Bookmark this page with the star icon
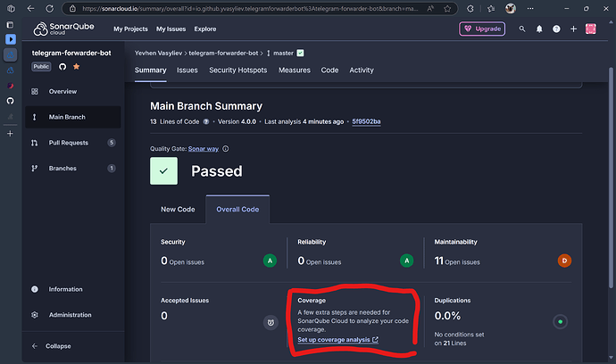Image resolution: width=616 pixels, height=364 pixels. [x=447, y=9]
